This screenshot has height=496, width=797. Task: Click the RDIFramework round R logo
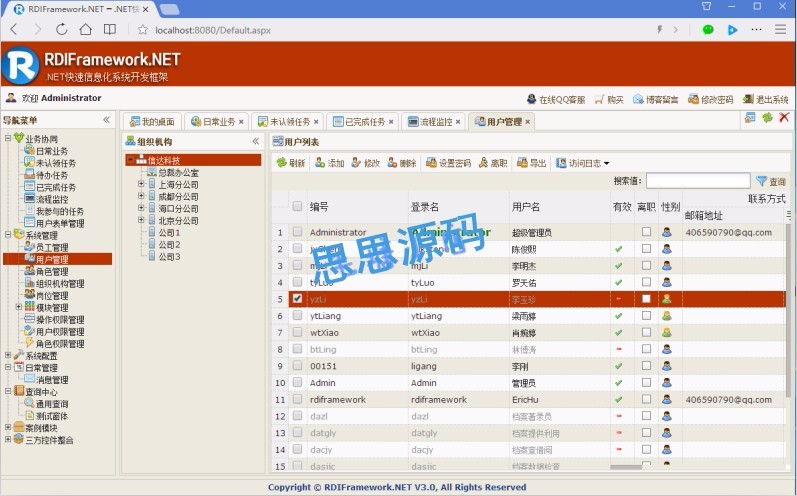coord(20,65)
